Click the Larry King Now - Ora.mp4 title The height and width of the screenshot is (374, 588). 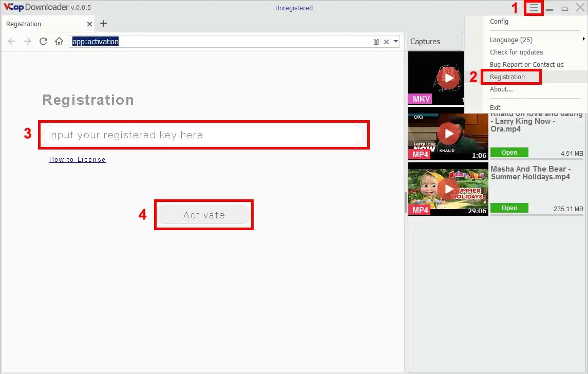[x=536, y=121]
